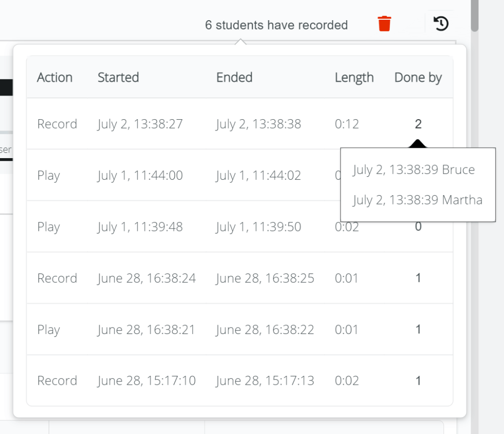Click the Play row started July 1, 11:44:00
Screen dimensions: 504x434
[x=140, y=175]
